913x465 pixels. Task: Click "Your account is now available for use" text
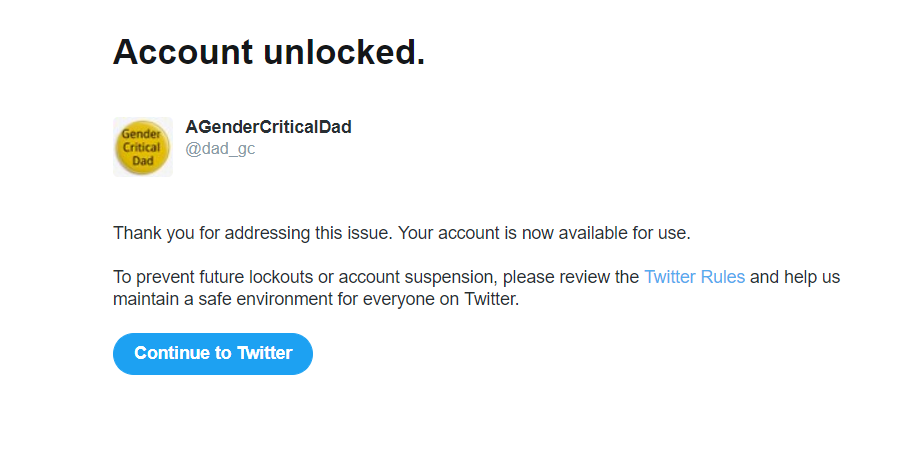tap(544, 233)
